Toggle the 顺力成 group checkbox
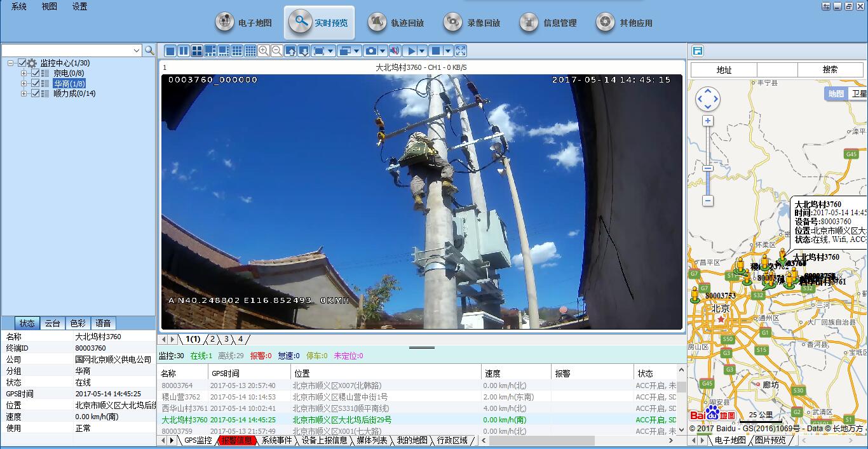The image size is (868, 449). click(x=35, y=93)
